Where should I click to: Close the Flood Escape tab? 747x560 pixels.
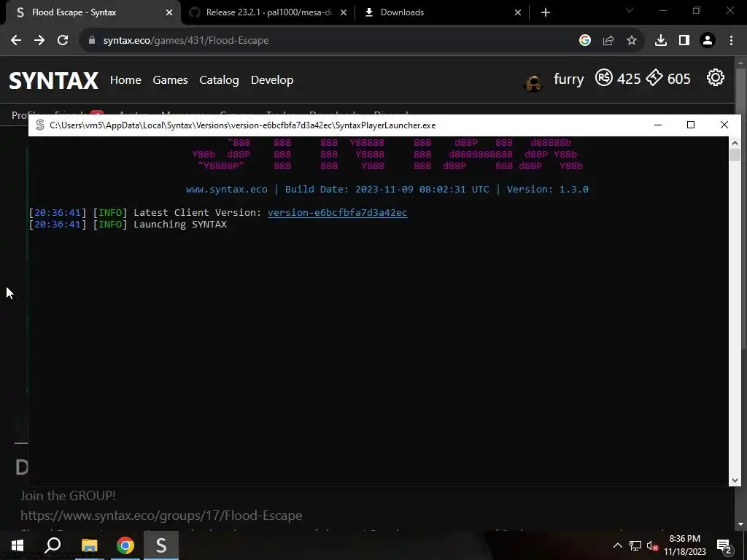pyautogui.click(x=169, y=12)
